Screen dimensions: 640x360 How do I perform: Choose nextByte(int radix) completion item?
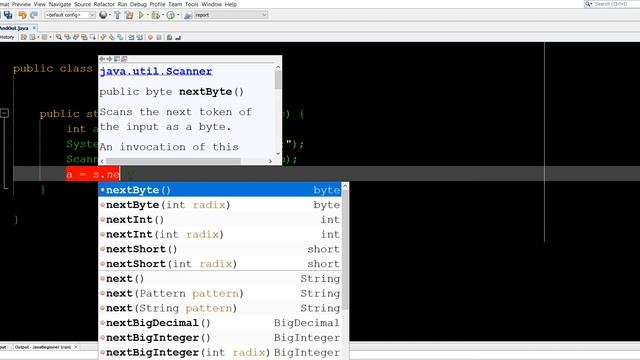point(220,205)
